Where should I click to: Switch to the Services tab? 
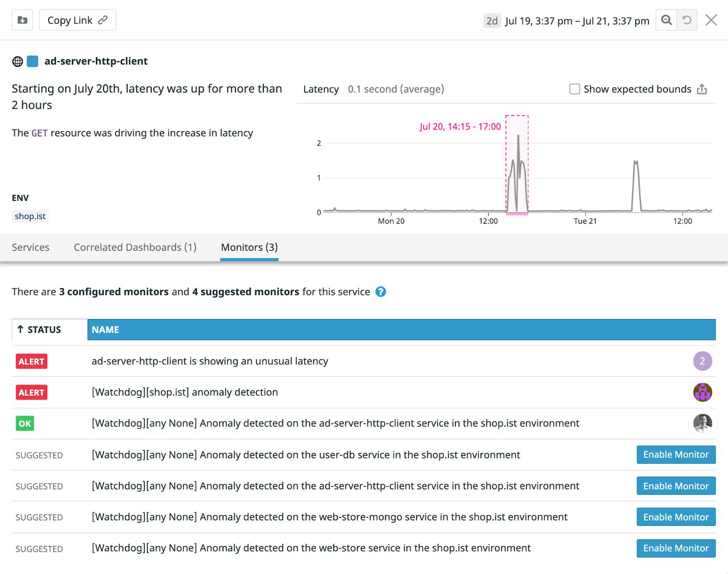tap(31, 247)
